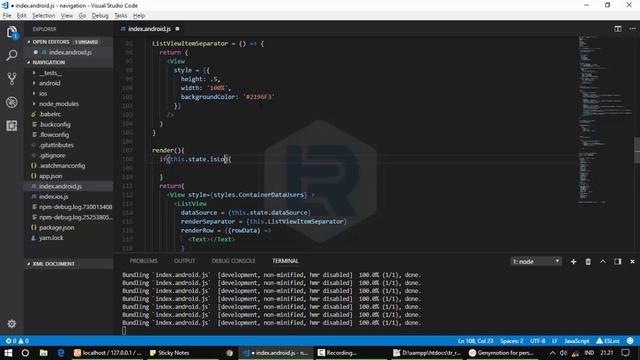The width and height of the screenshot is (640, 360).
Task: Click the ESLint status bar item
Action: [x=608, y=341]
